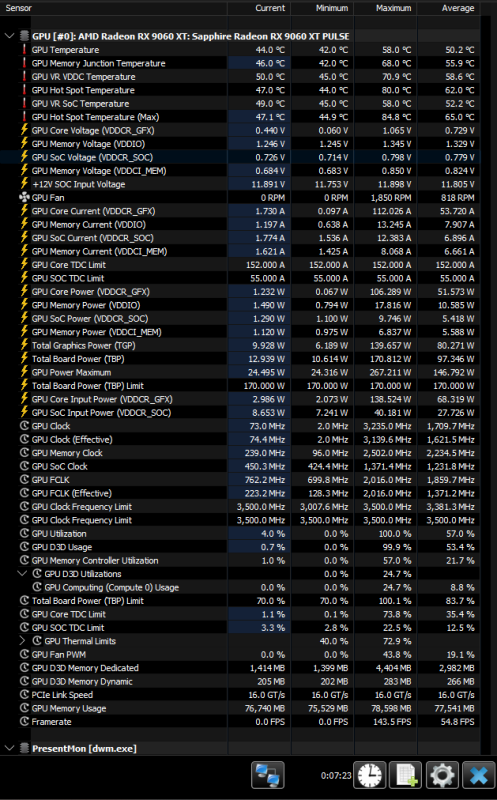Click the GPU chip icon in group header
Viewport: 497px width, 800px height.
(x=24, y=36)
